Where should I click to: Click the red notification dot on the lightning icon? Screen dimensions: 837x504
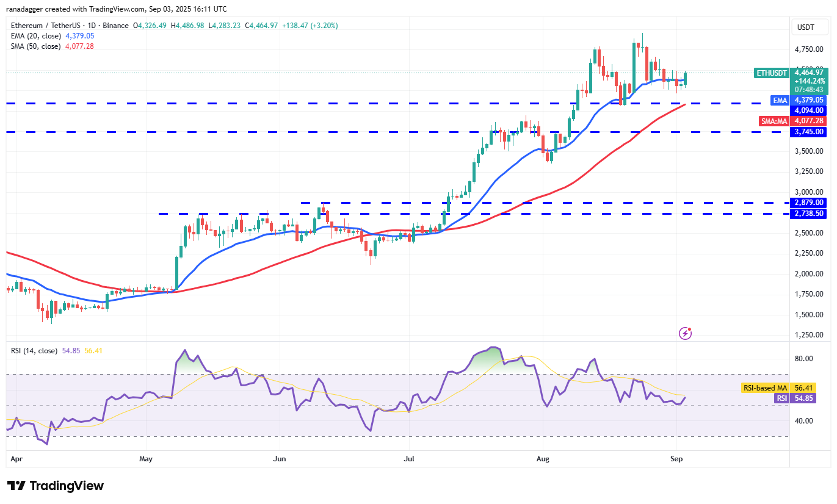pyautogui.click(x=690, y=329)
